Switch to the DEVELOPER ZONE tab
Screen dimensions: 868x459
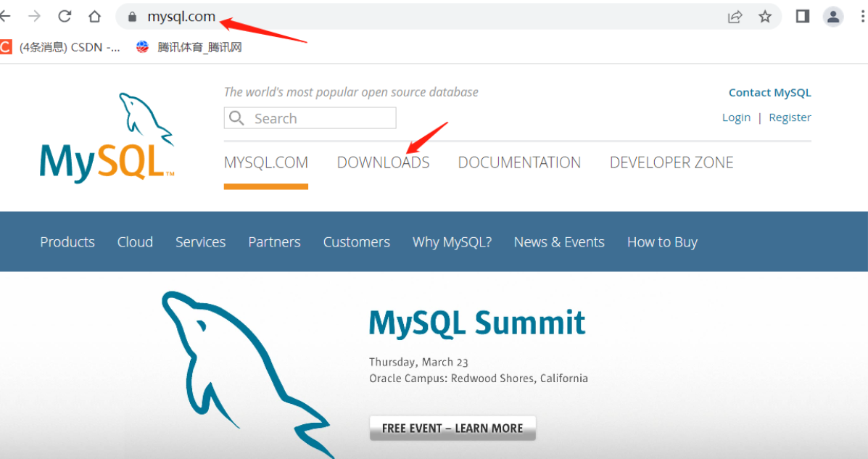[671, 162]
